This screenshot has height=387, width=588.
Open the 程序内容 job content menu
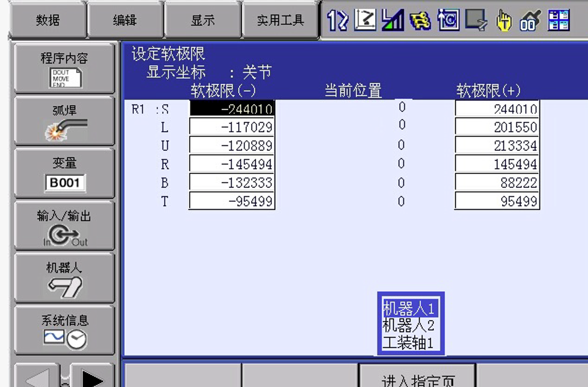[x=64, y=68]
